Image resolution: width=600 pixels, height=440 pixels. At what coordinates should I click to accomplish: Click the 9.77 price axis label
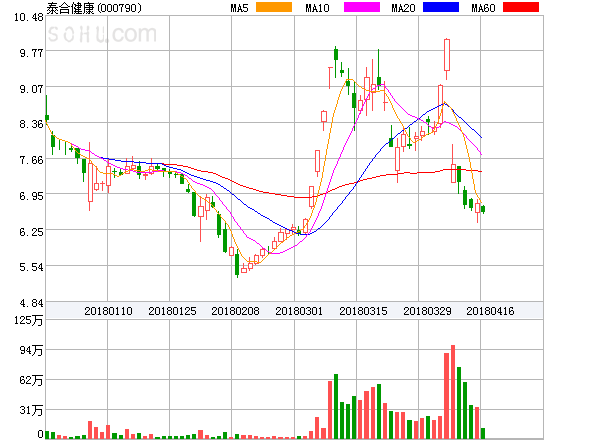tap(31, 53)
